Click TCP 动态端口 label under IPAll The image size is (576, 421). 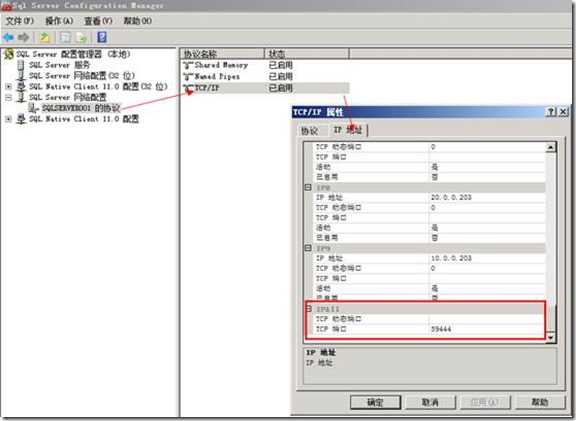click(x=339, y=319)
